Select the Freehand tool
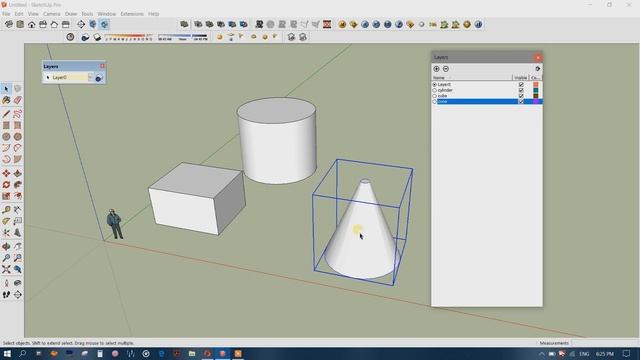 [x=18, y=114]
